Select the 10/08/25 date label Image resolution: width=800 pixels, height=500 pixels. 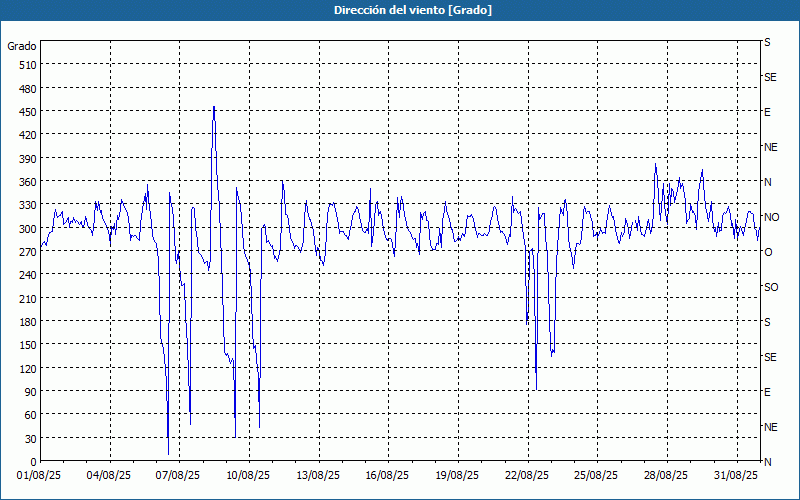point(248,476)
